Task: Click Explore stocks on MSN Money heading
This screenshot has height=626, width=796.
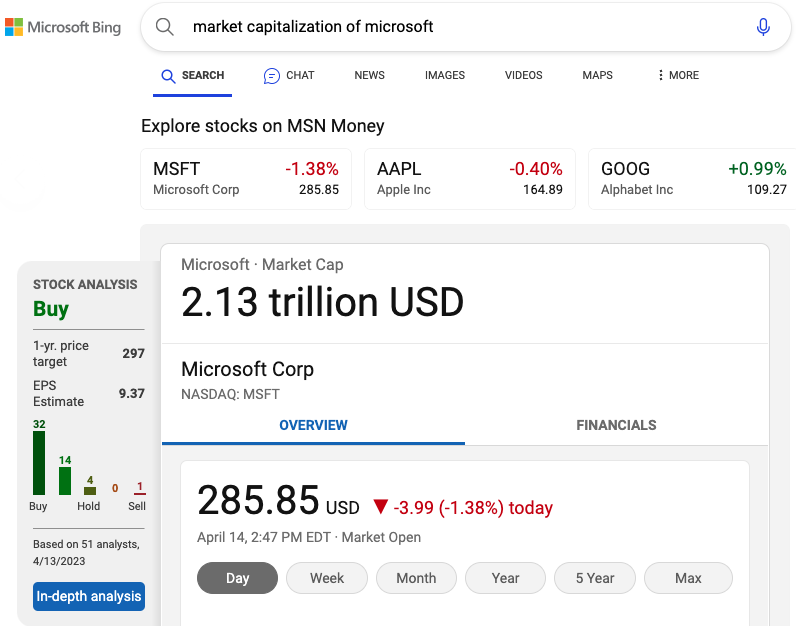Action: coord(262,126)
